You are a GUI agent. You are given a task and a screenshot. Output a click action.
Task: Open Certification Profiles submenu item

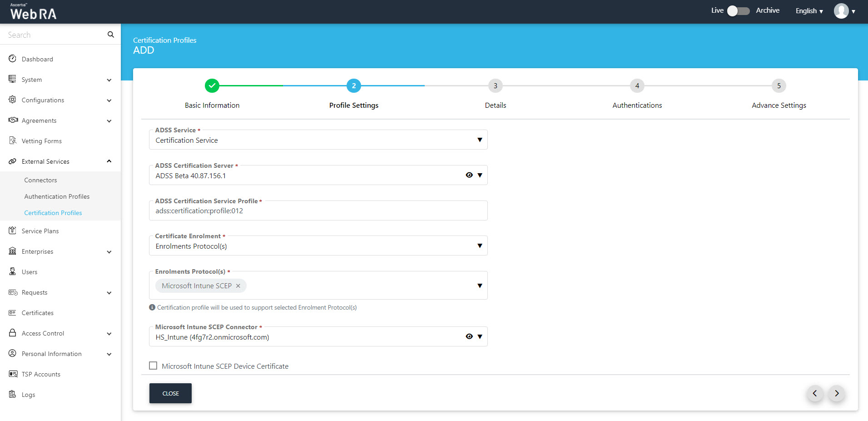coord(53,213)
